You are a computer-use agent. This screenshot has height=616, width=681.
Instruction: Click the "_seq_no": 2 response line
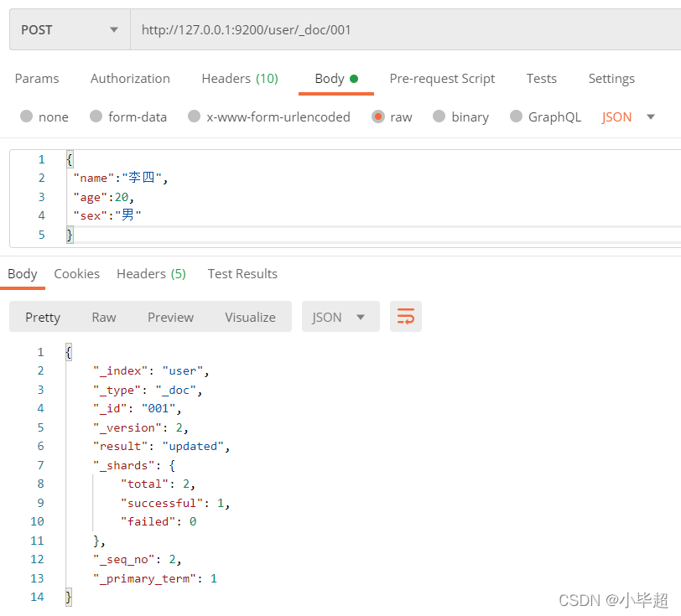[x=137, y=559]
